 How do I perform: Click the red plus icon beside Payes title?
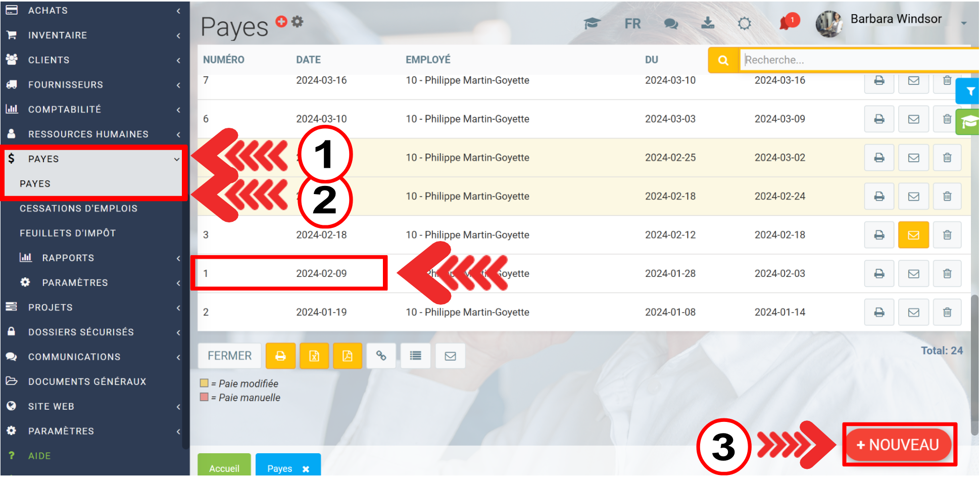(281, 21)
